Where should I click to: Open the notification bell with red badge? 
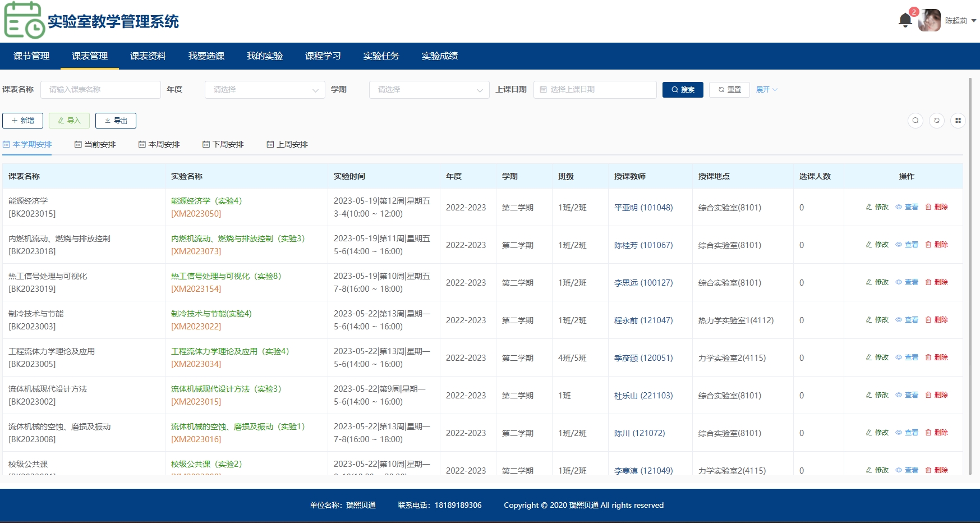pos(905,20)
